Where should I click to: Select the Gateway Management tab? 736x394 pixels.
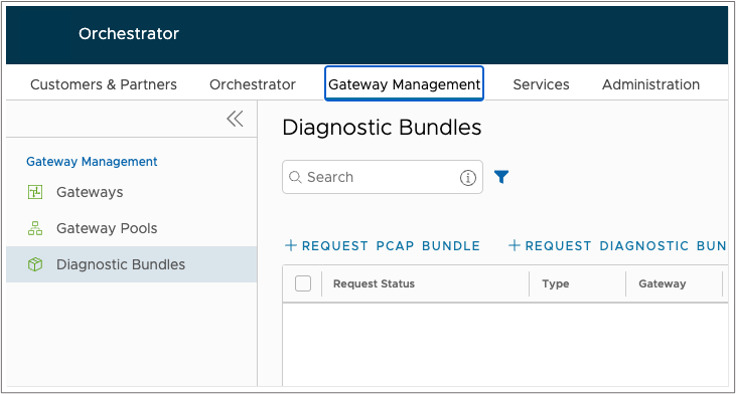(x=404, y=84)
